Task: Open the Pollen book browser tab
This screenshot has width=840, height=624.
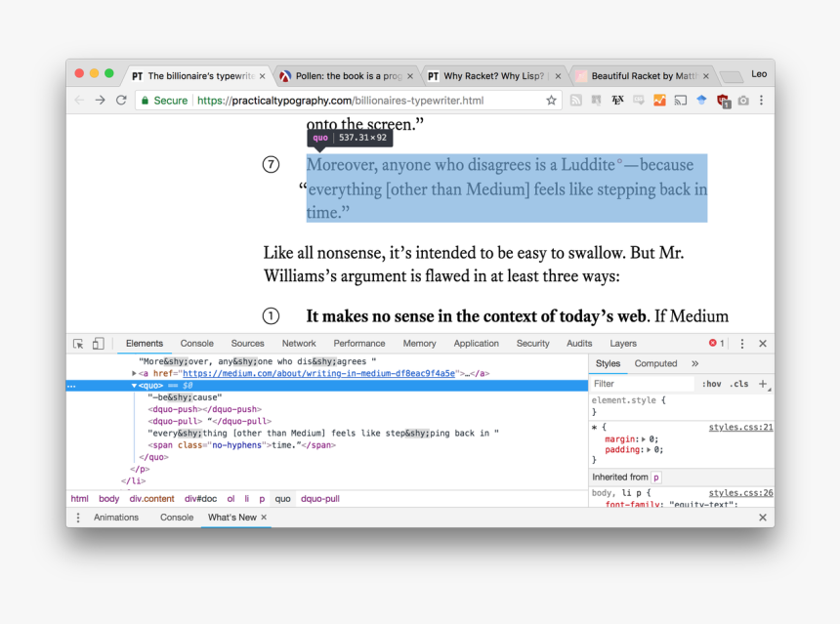Action: 342,76
